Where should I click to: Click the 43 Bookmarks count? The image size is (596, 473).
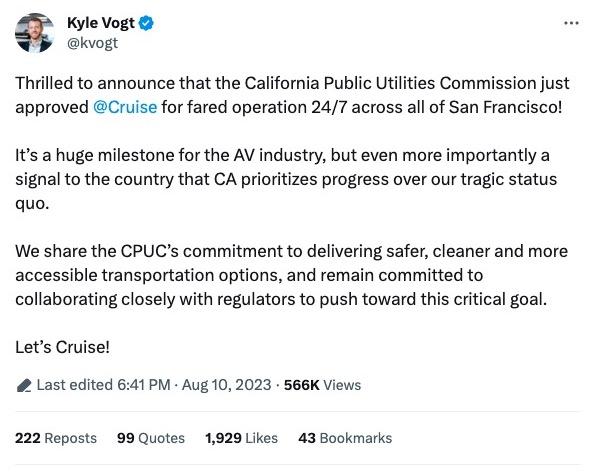345,438
